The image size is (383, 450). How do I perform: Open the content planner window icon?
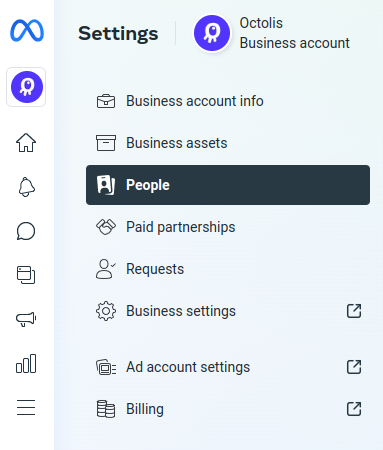click(x=26, y=275)
